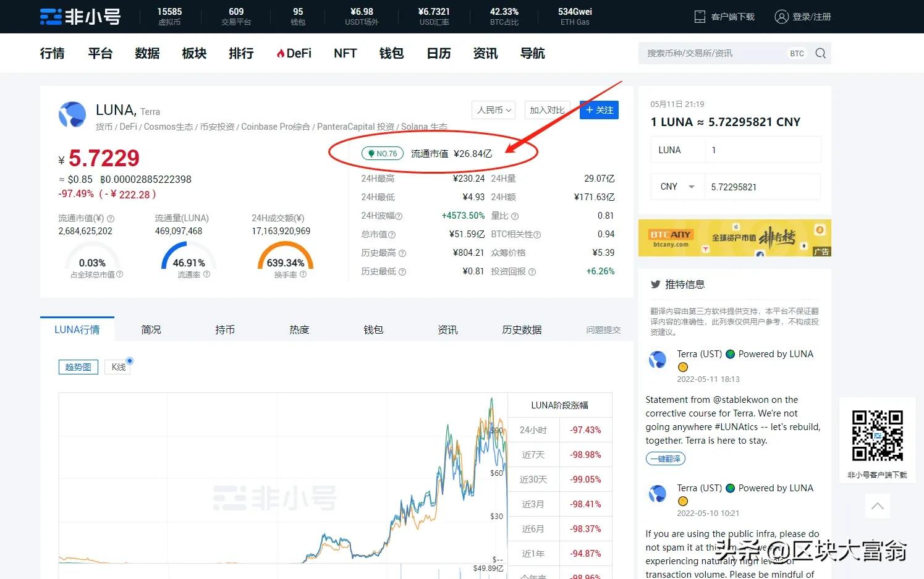Image resolution: width=924 pixels, height=579 pixels.
Task: Open the 资讯 navigation menu item
Action: 485,54
